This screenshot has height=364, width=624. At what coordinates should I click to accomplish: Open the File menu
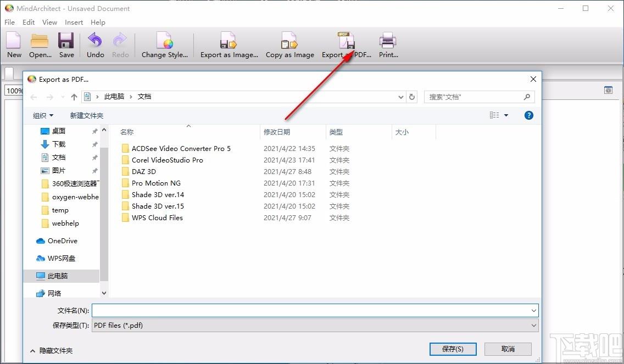click(9, 23)
